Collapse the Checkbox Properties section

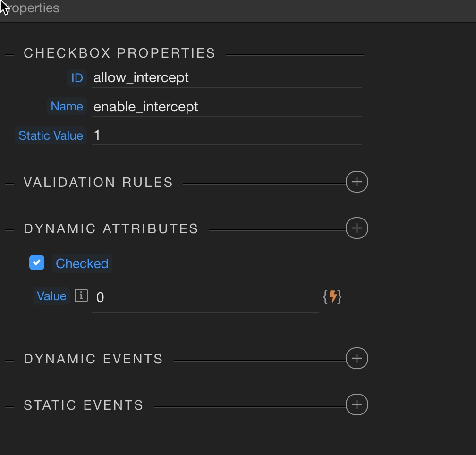(9, 54)
